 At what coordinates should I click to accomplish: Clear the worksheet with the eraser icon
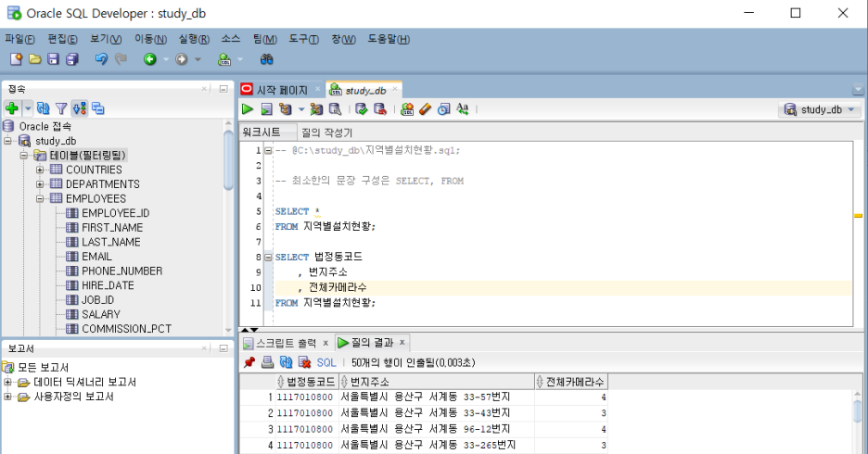425,109
